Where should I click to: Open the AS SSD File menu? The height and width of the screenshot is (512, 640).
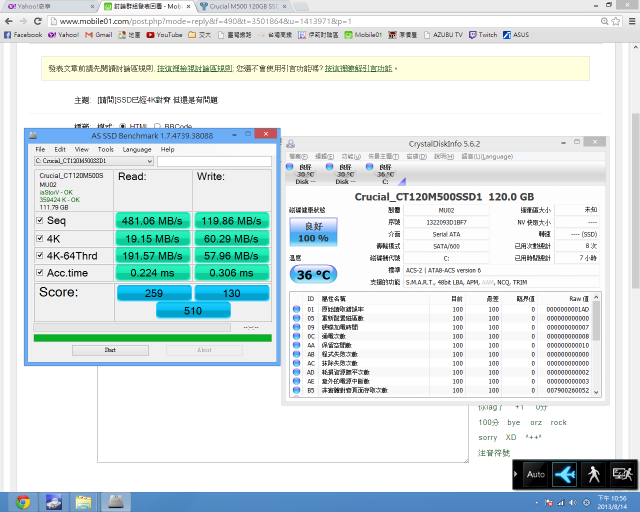tap(40, 149)
